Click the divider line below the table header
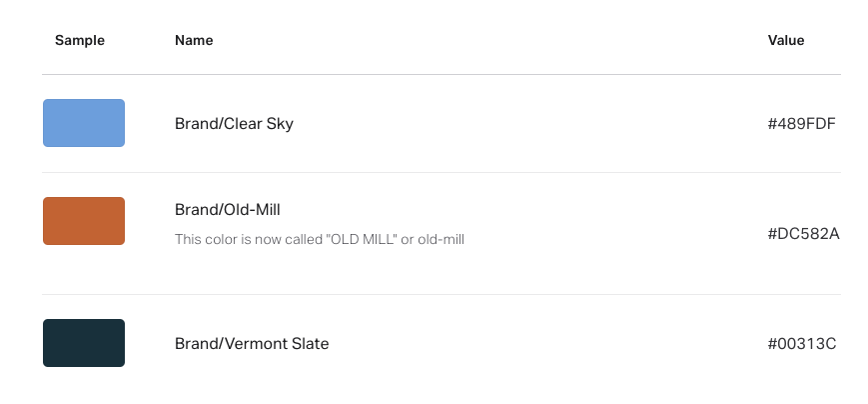Image resolution: width=868 pixels, height=404 pixels. 440,74
